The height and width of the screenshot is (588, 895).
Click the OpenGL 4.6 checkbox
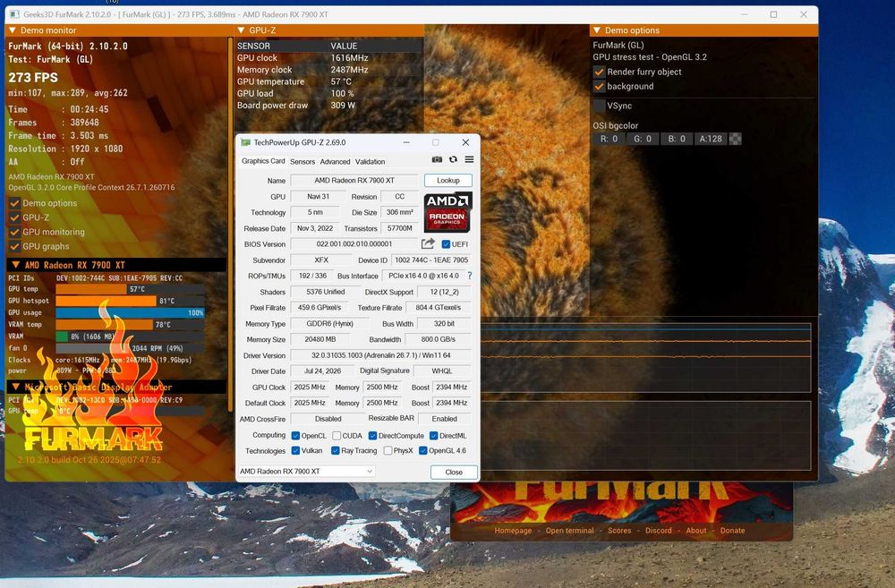pos(423,450)
